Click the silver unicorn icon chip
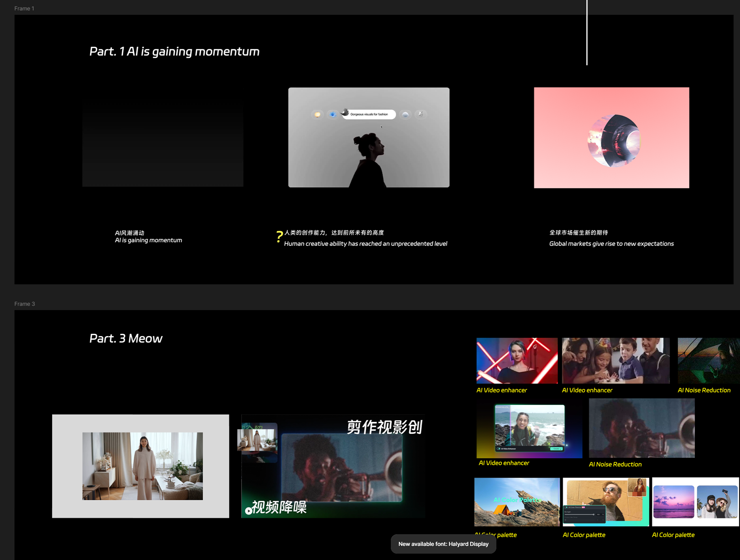The image size is (740, 560). [420, 114]
